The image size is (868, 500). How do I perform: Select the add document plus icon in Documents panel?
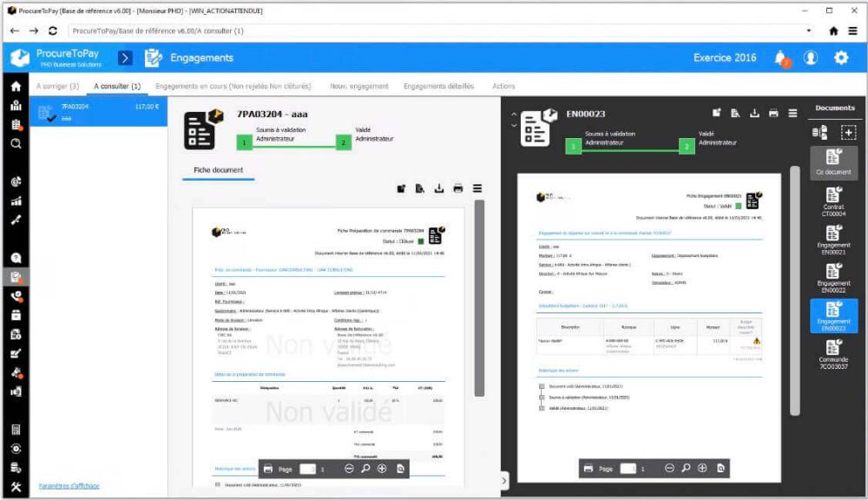[x=849, y=131]
